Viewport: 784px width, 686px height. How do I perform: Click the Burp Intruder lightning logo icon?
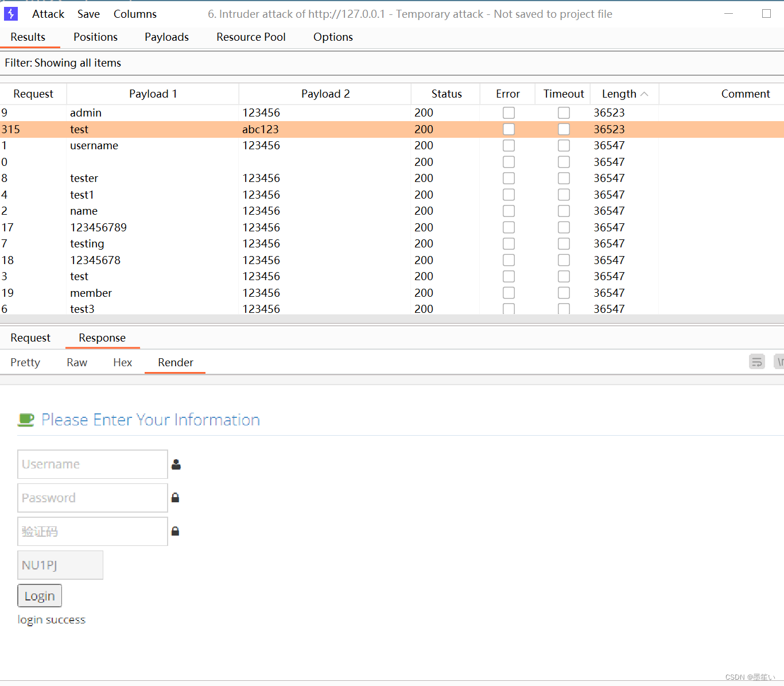(x=11, y=14)
